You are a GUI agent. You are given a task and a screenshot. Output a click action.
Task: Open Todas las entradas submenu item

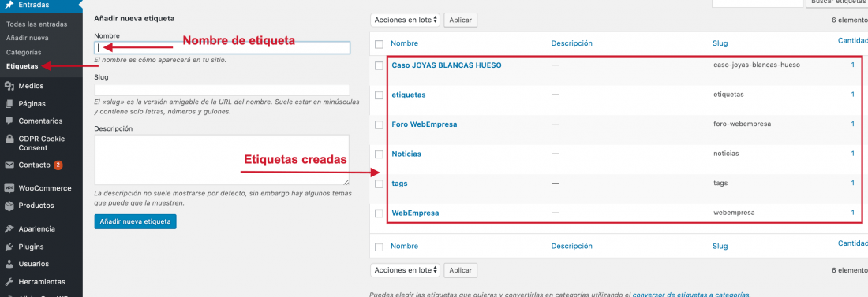[36, 24]
